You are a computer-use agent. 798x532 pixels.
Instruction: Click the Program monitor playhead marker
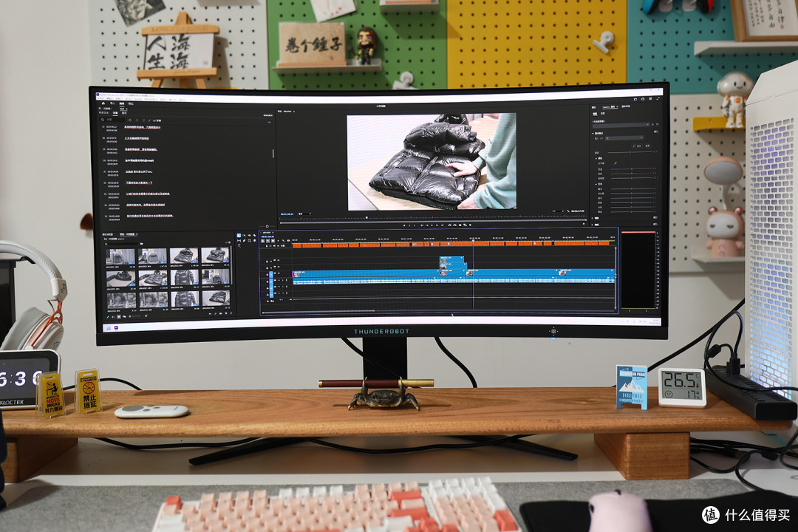[x=366, y=217]
